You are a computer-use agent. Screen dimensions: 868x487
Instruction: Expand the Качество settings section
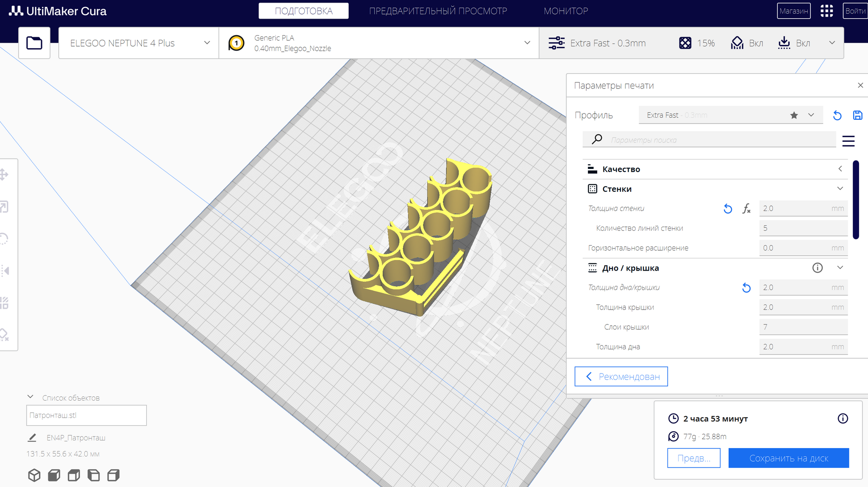pos(840,169)
